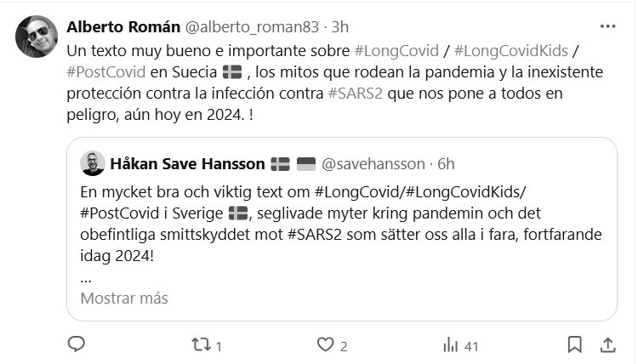Click the reply speech bubble icon

(x=76, y=344)
